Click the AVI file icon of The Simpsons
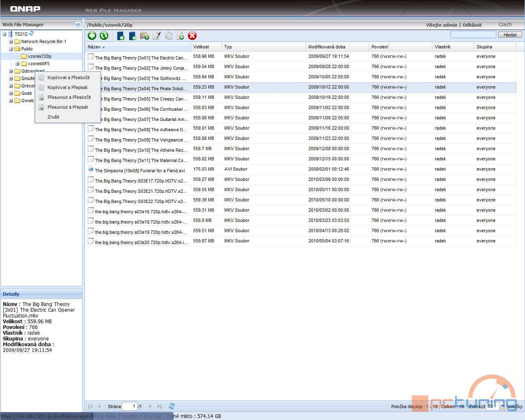The image size is (525, 420). [91, 169]
